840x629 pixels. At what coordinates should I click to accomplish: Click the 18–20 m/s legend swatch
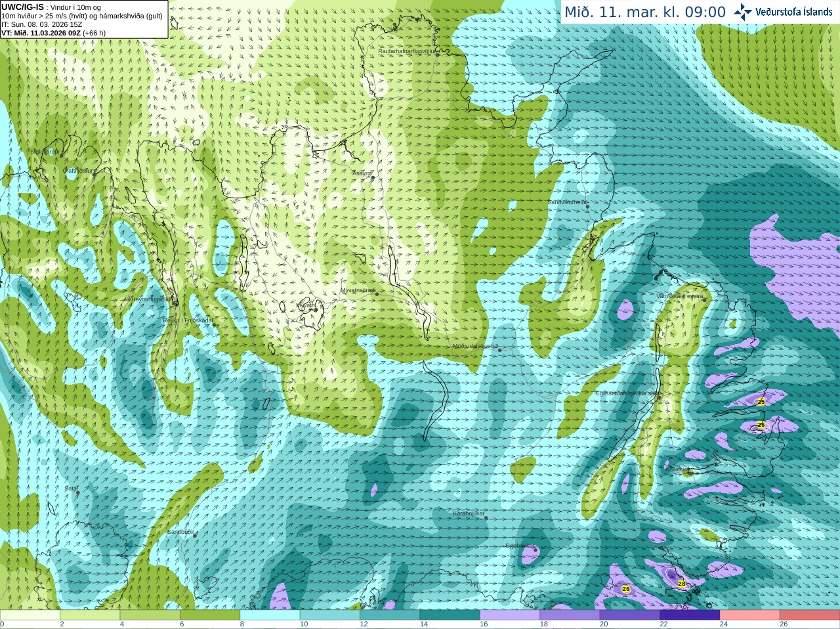(x=570, y=615)
